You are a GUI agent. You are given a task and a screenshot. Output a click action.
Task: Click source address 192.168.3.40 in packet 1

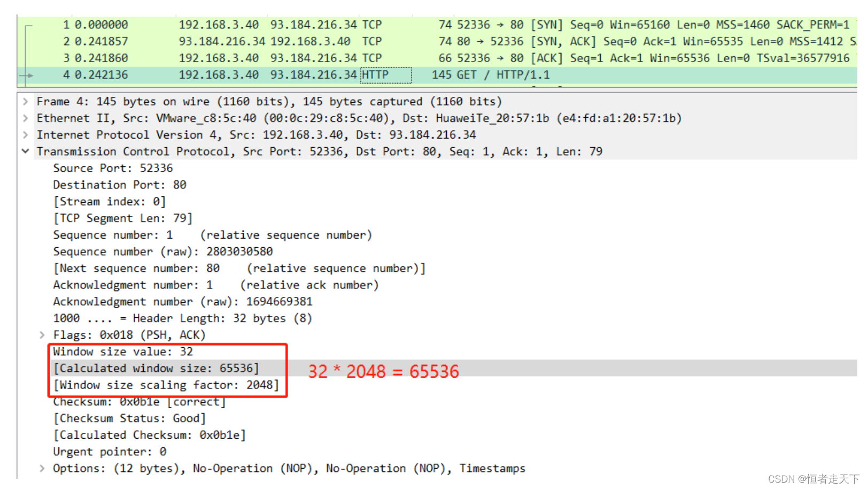219,25
